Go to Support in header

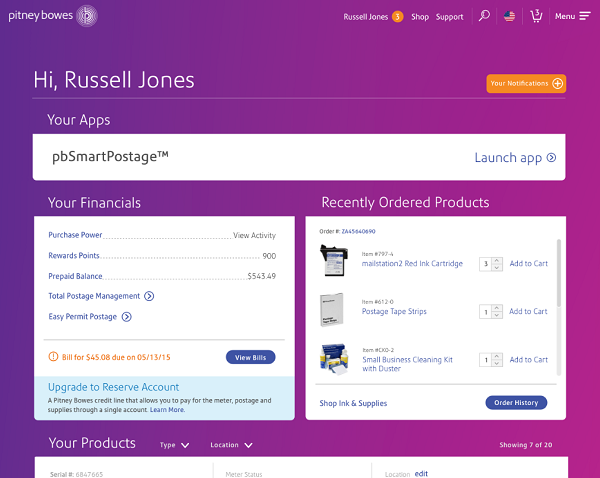click(x=449, y=17)
